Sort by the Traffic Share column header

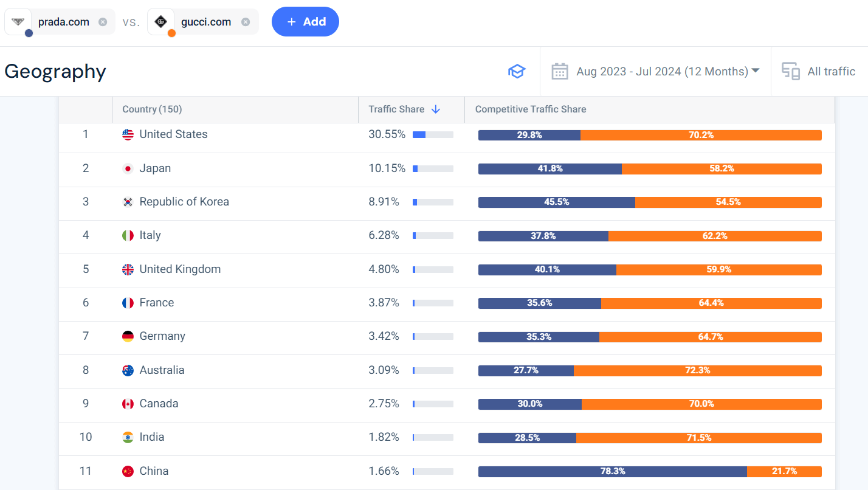pyautogui.click(x=396, y=109)
